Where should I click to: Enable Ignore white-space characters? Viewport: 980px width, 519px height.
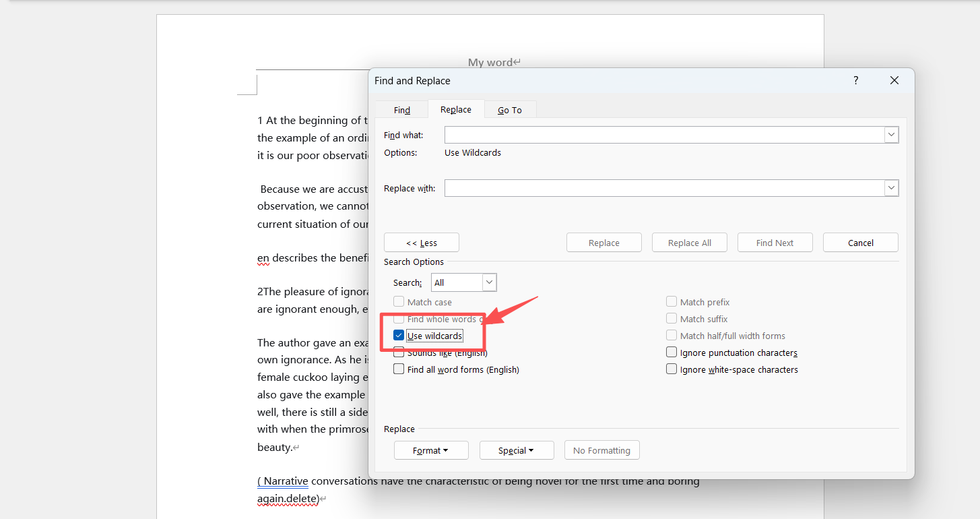[672, 369]
